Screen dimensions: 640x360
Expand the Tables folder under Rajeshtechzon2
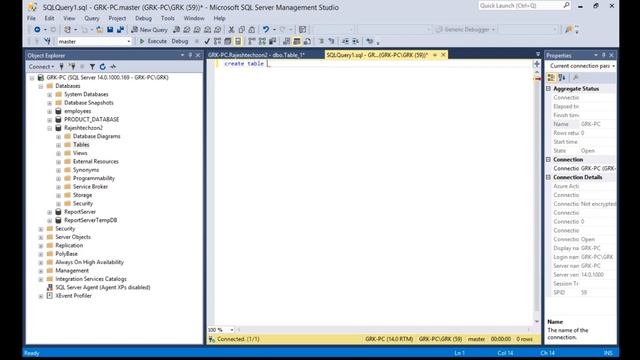point(58,145)
